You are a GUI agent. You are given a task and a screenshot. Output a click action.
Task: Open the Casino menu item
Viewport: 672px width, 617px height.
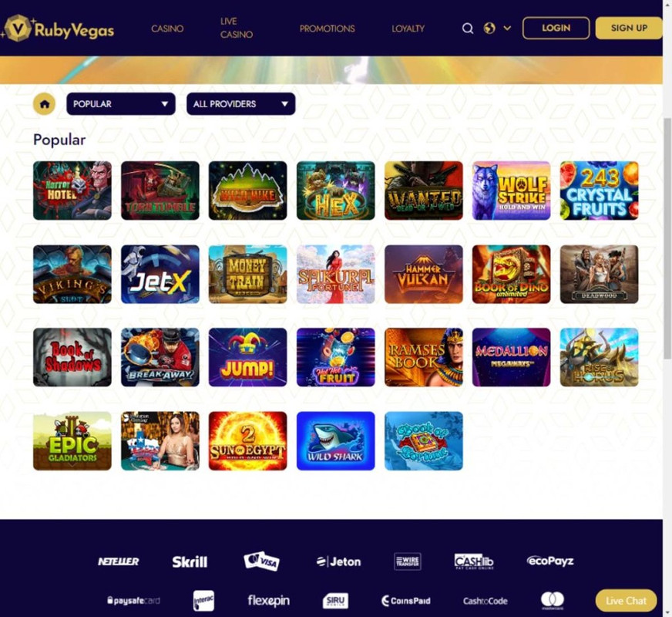tap(167, 29)
